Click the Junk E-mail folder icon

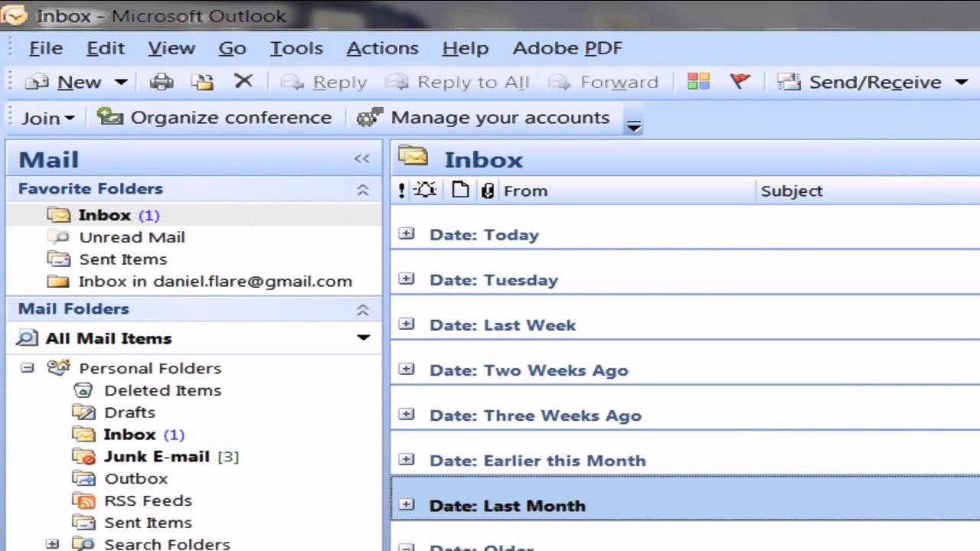click(x=83, y=457)
